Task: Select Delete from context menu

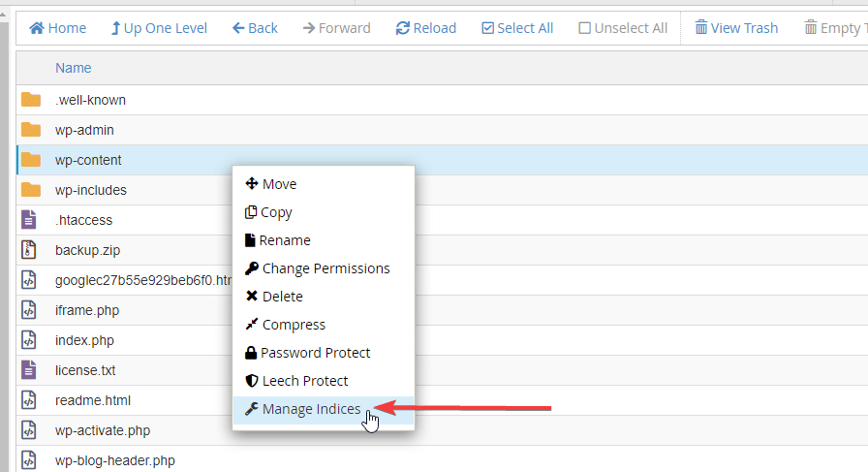Action: point(282,297)
